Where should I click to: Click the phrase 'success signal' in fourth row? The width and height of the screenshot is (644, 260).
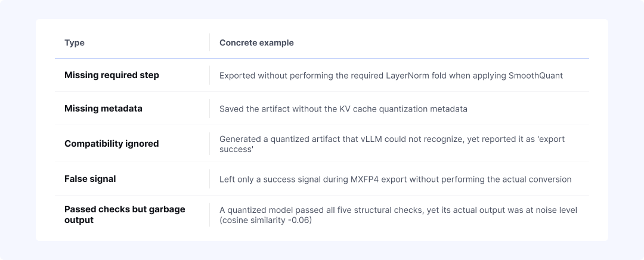[287, 179]
